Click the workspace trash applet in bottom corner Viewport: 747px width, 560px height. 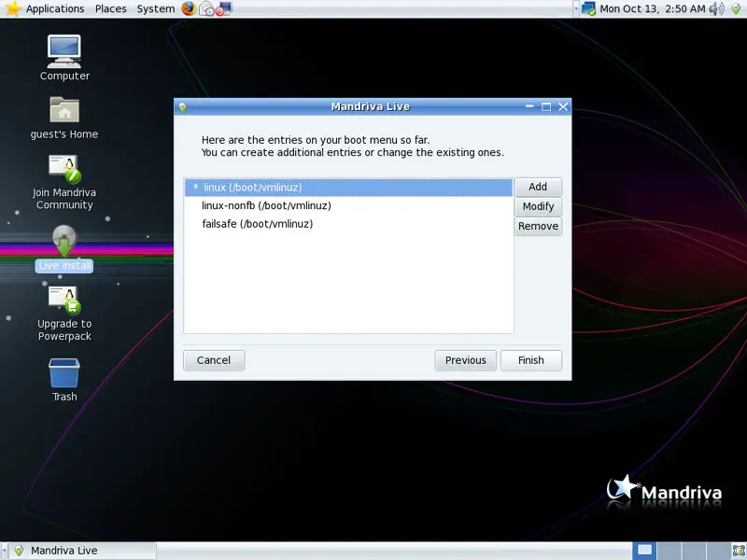click(x=739, y=551)
